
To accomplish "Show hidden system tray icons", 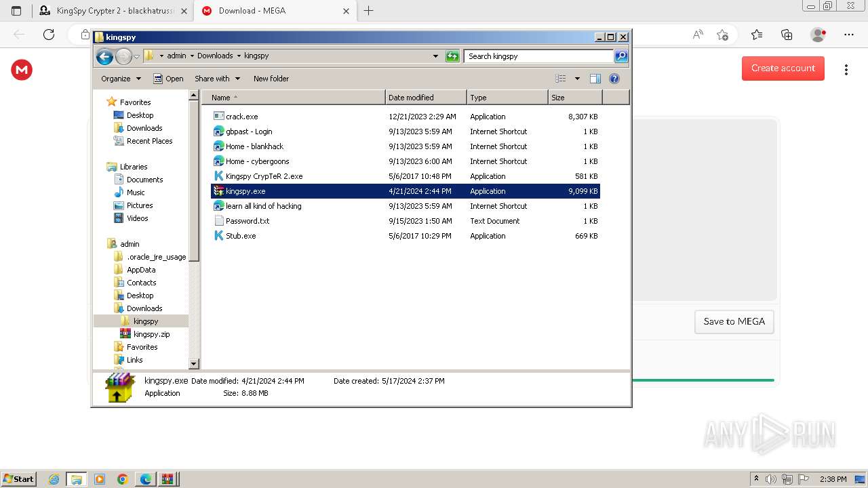I will pos(756,479).
